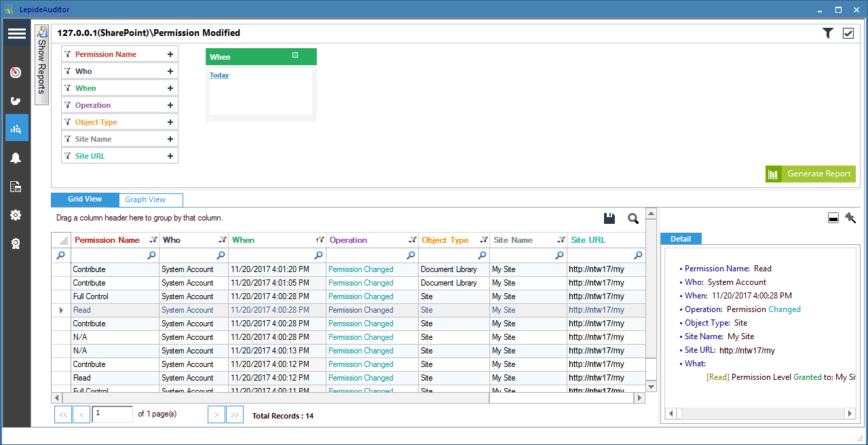Toggle the checkbox icon at top right
Image resolution: width=868 pixels, height=445 pixels.
click(x=848, y=33)
